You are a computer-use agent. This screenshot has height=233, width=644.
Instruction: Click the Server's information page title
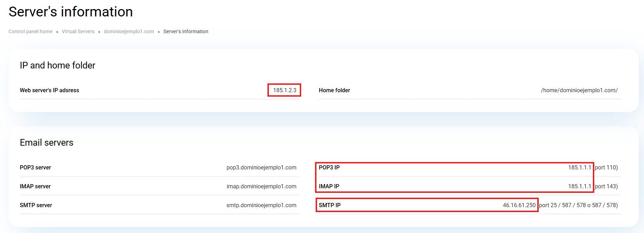(71, 12)
